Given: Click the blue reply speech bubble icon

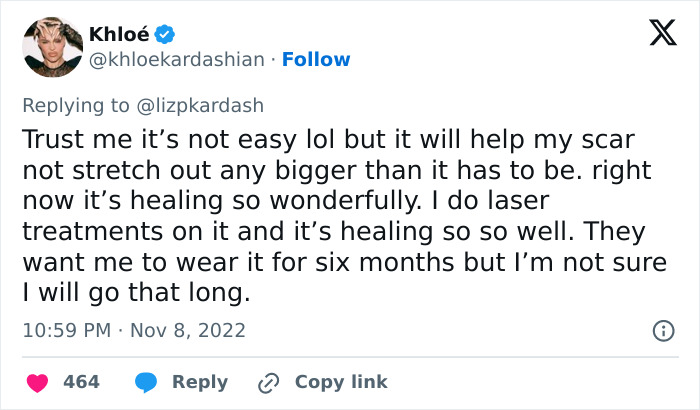Looking at the screenshot, I should [145, 382].
